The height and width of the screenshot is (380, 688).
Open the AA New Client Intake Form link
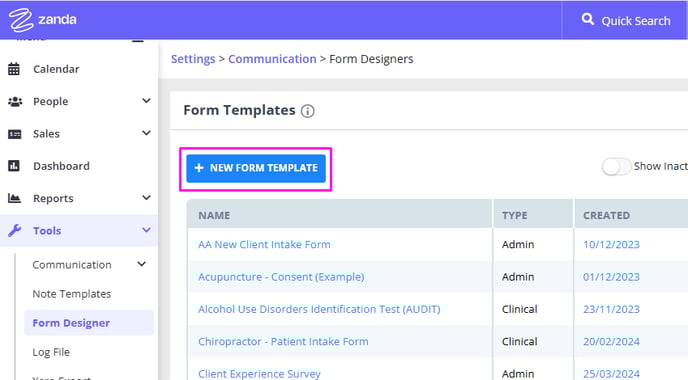264,244
